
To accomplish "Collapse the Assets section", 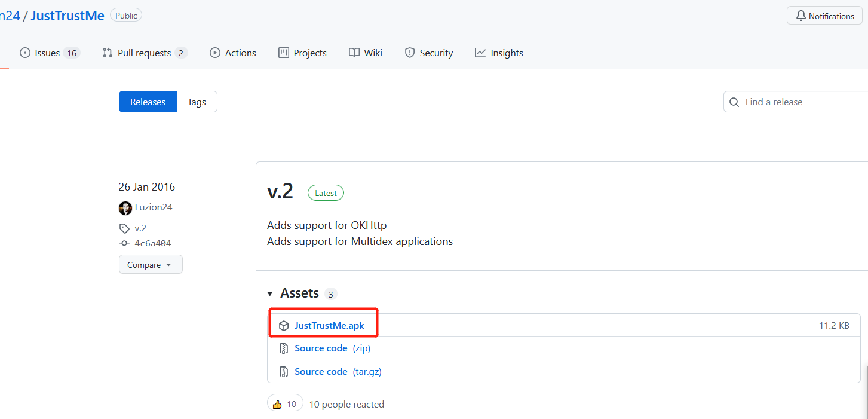I will (270, 293).
